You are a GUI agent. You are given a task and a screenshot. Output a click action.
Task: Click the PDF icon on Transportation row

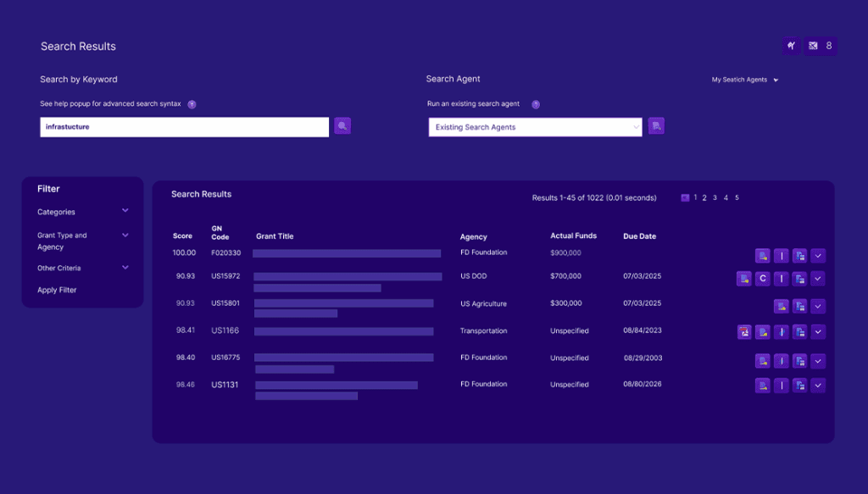pos(744,332)
